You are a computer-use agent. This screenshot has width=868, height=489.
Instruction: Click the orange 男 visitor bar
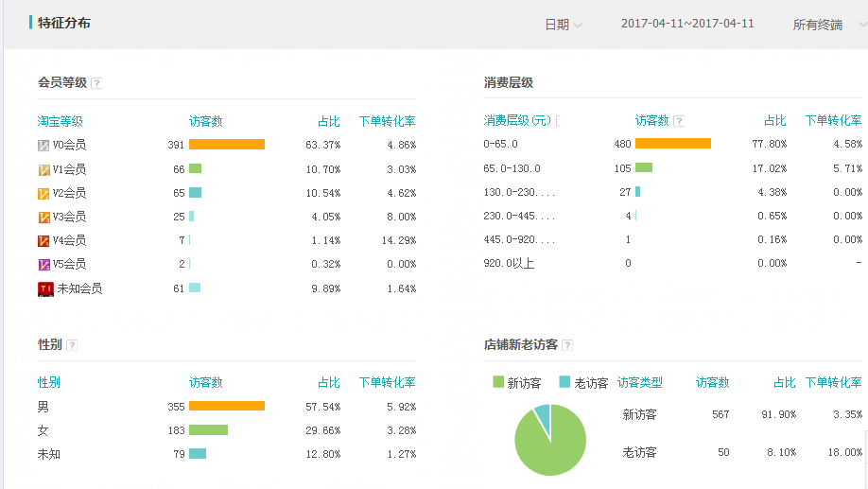pos(227,406)
